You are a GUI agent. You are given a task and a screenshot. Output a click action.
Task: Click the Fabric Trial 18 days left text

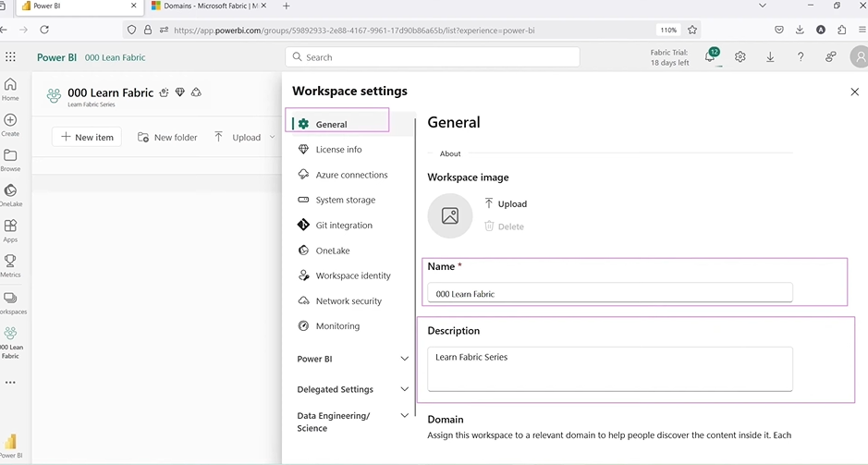[x=669, y=57]
